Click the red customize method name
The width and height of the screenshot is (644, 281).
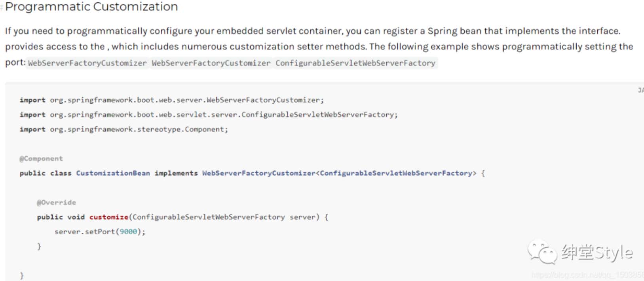[x=109, y=217]
